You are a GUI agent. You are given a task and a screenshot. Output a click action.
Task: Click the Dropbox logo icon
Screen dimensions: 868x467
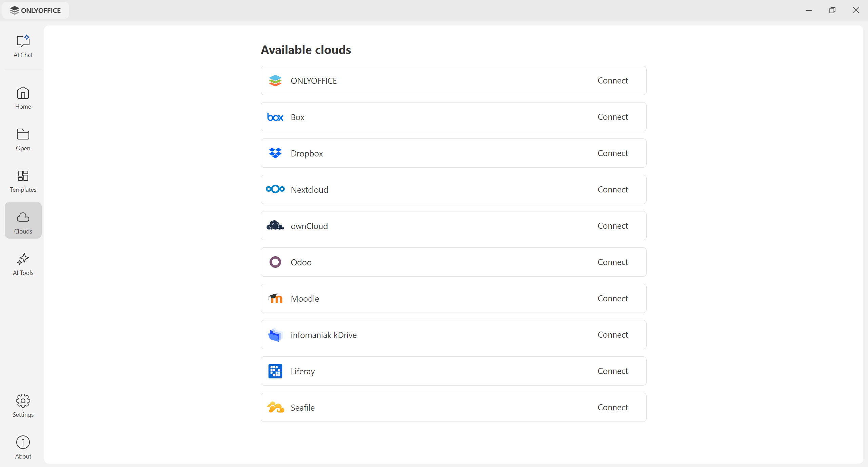pyautogui.click(x=275, y=153)
